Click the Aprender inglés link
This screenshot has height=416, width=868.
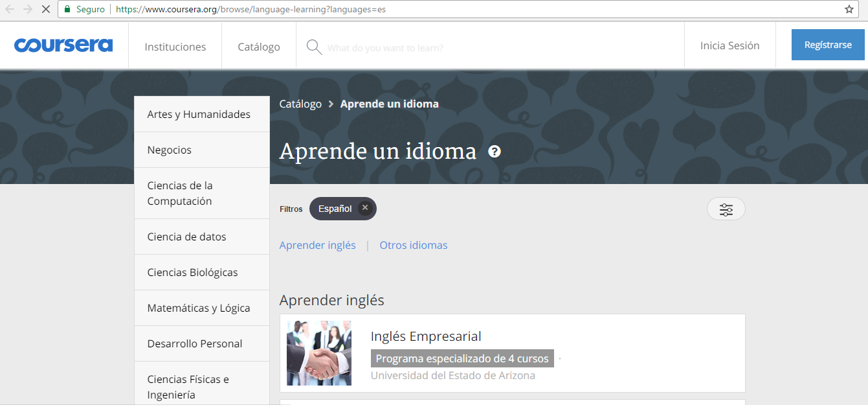click(x=317, y=245)
